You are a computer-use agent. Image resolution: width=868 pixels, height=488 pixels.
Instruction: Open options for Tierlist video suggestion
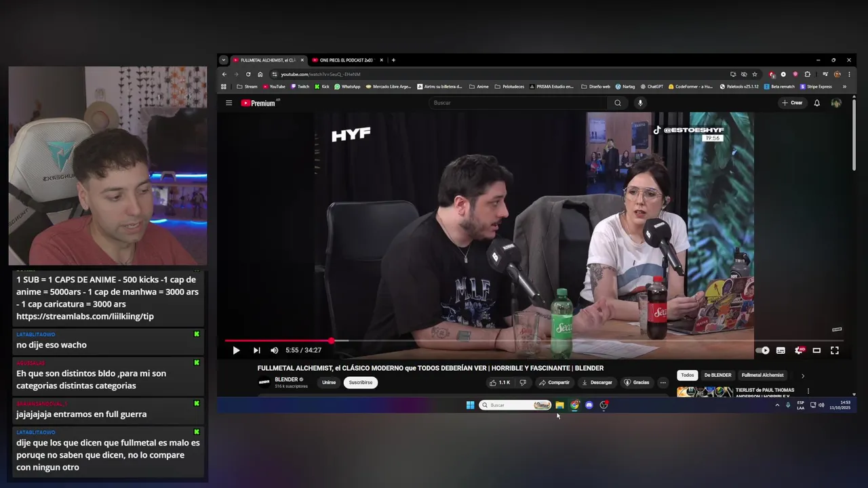pyautogui.click(x=808, y=391)
